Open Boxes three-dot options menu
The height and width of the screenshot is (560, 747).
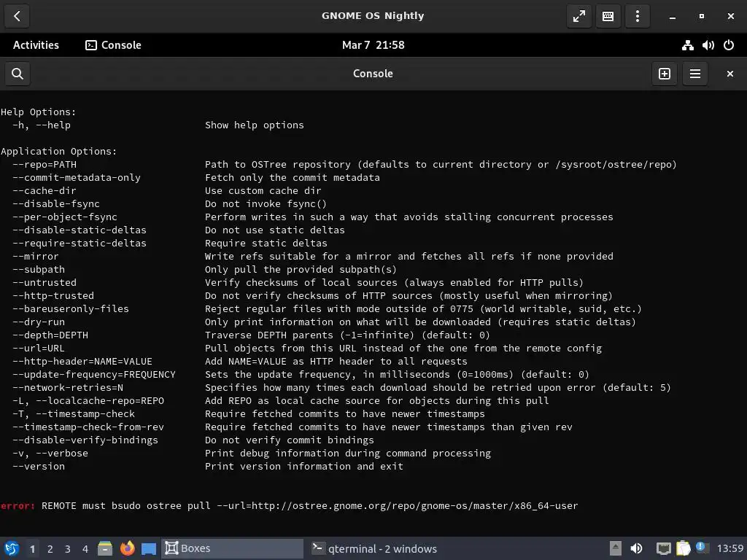[638, 16]
